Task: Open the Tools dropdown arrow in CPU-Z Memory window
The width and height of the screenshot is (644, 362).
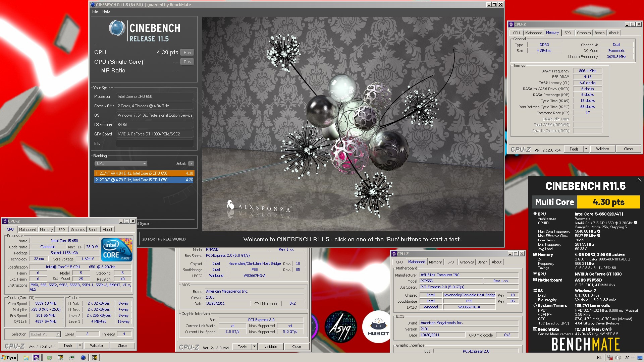Action: (586, 149)
